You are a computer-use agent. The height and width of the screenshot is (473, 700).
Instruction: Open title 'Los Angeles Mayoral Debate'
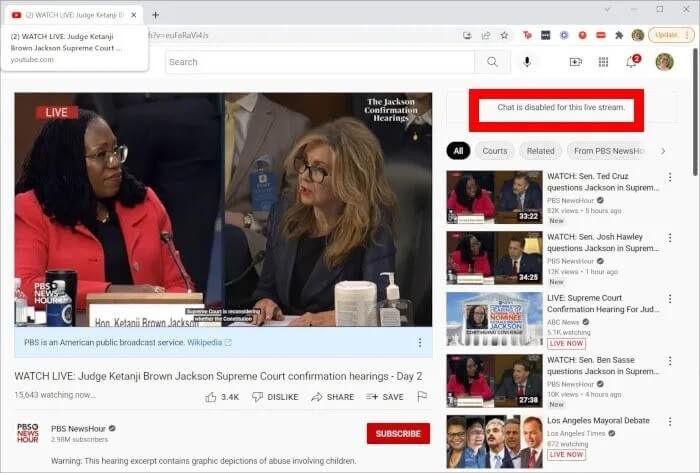(x=598, y=420)
